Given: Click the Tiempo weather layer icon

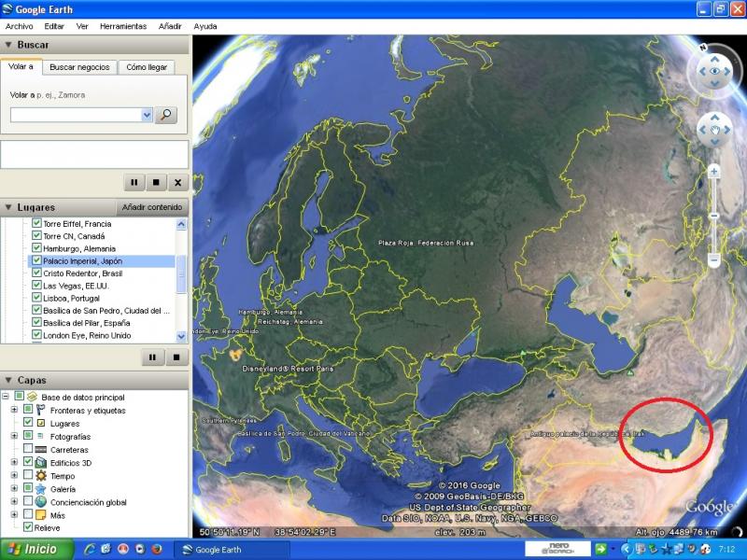Looking at the screenshot, I should tap(41, 476).
